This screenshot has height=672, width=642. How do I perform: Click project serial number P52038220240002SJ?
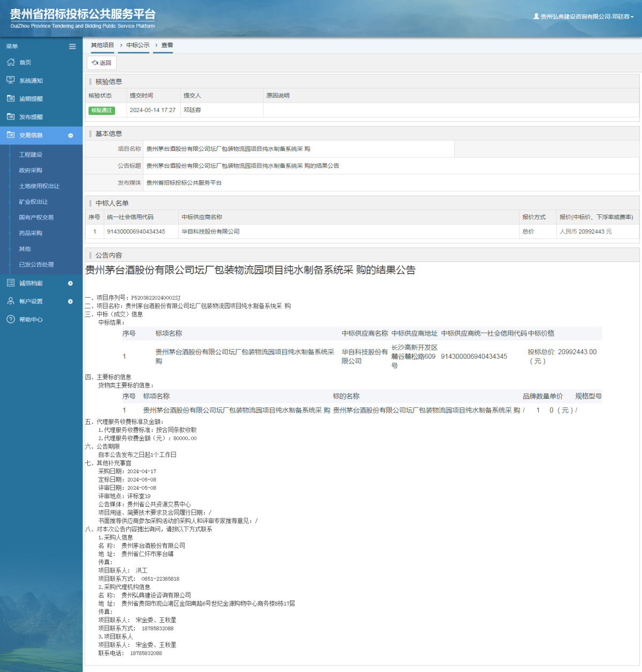click(156, 298)
